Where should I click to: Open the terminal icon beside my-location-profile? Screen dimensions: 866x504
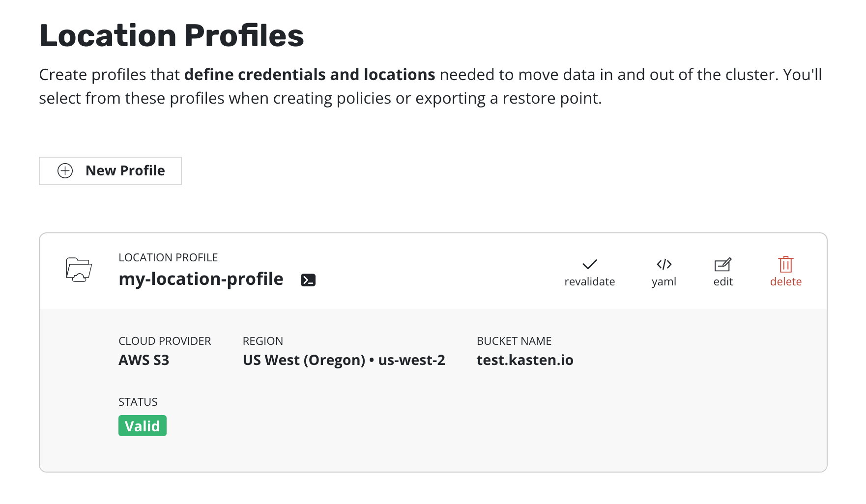[x=308, y=280]
